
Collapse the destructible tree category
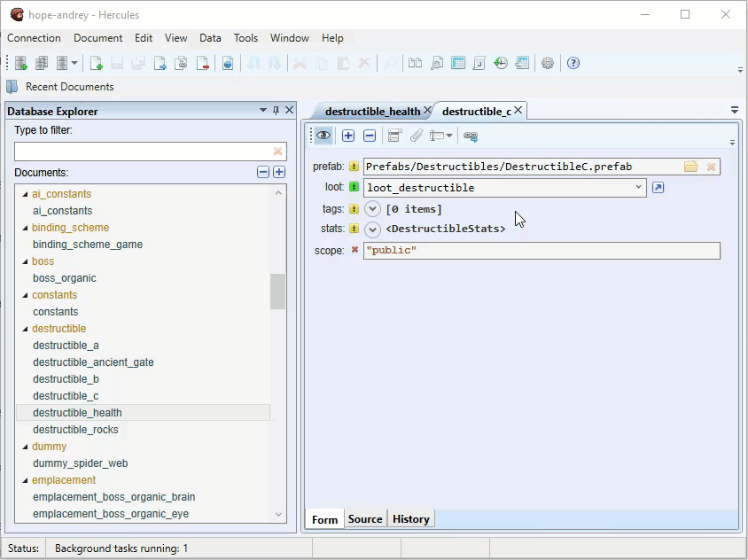click(x=25, y=329)
